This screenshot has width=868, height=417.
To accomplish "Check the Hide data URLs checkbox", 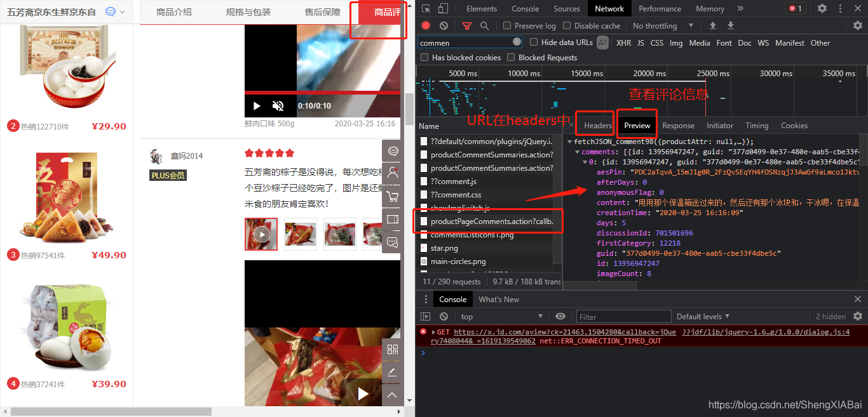I will click(x=534, y=43).
